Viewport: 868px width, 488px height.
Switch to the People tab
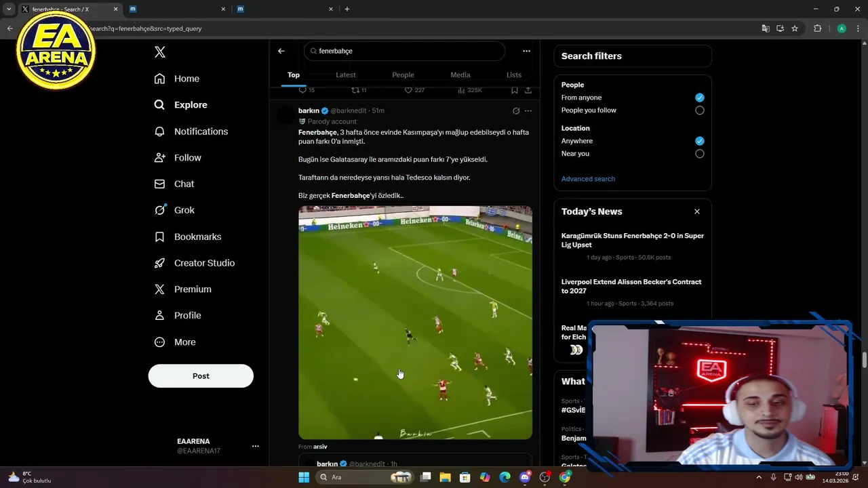tap(403, 75)
